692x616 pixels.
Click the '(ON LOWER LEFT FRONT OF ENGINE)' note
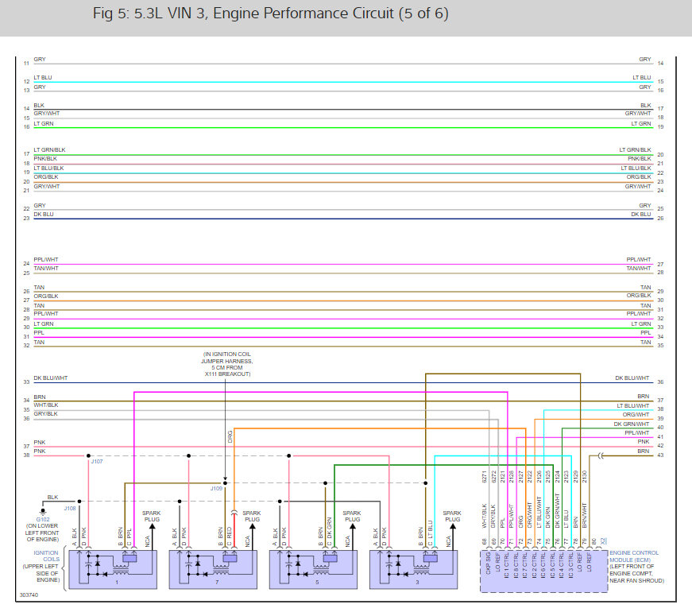[42, 533]
